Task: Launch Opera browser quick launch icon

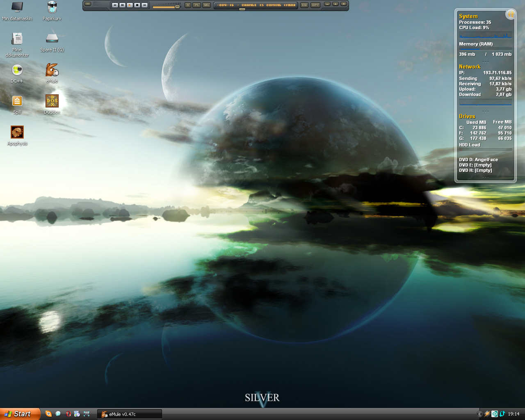Action: click(x=68, y=414)
